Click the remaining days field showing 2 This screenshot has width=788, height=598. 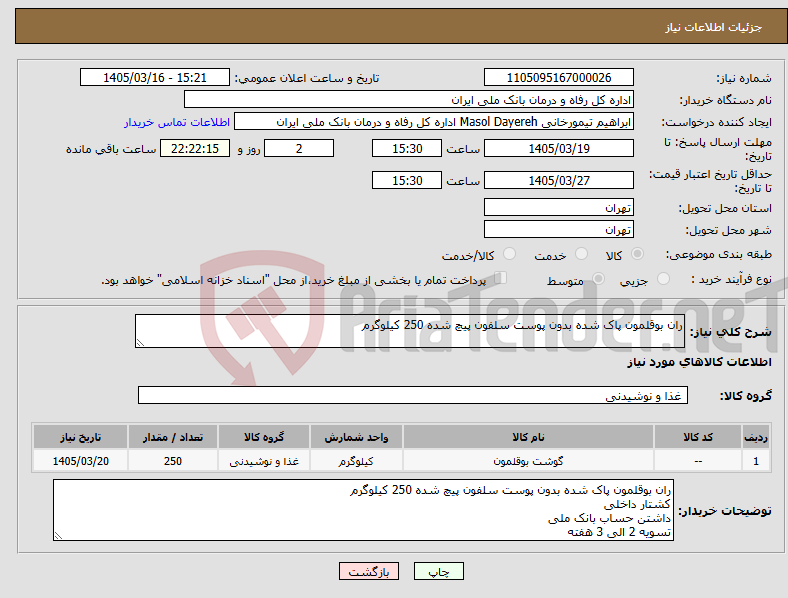point(299,148)
